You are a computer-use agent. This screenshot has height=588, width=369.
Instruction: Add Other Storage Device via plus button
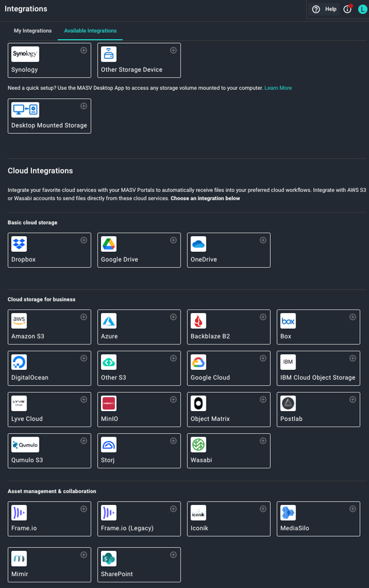(x=173, y=50)
